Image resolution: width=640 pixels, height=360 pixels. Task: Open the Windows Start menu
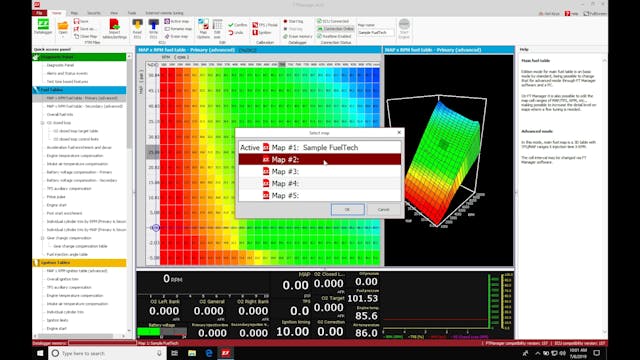click(x=40, y=353)
